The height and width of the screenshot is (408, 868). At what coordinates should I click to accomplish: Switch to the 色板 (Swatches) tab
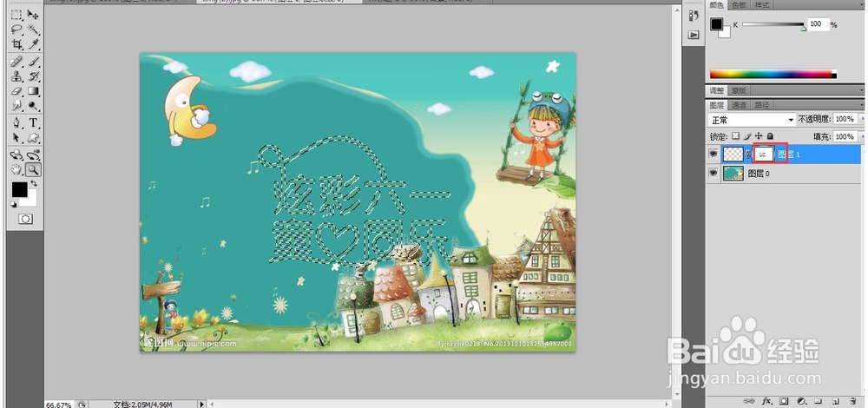click(739, 5)
